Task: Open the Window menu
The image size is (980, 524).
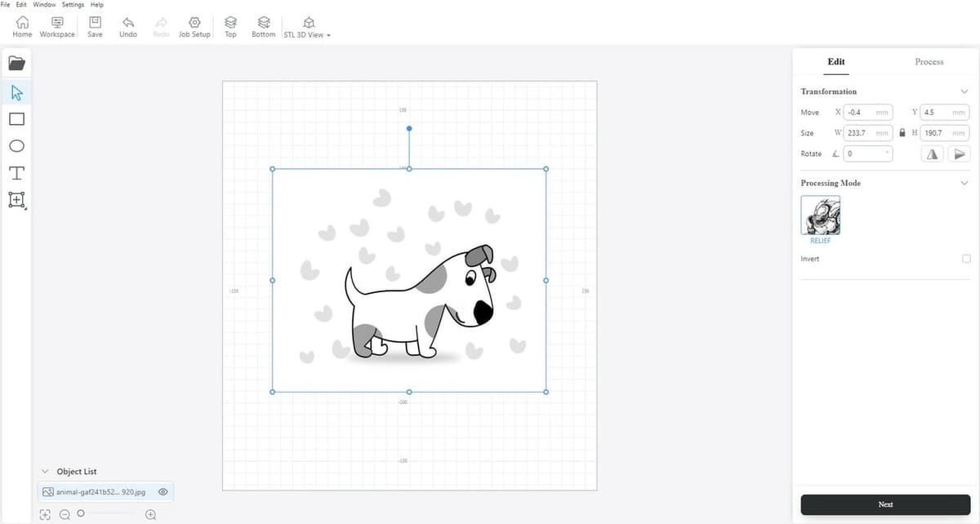Action: 44,5
